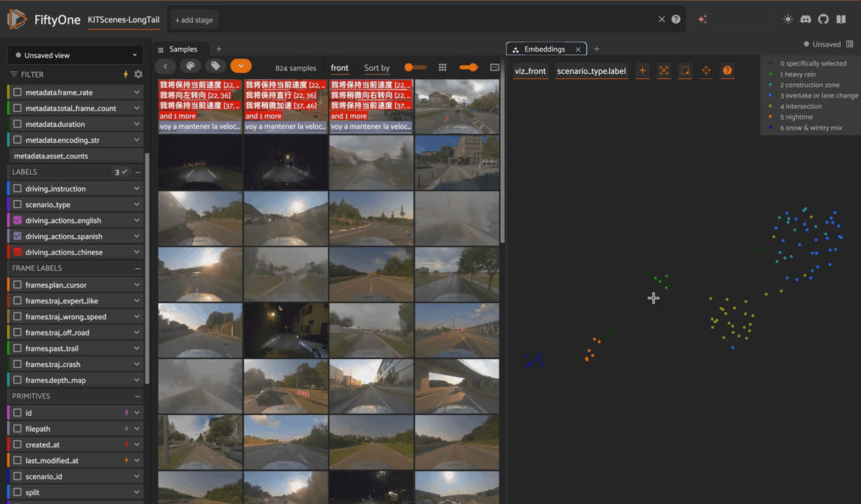Add a new panel beside Embeddings tab
861x504 pixels.
pyautogui.click(x=596, y=49)
